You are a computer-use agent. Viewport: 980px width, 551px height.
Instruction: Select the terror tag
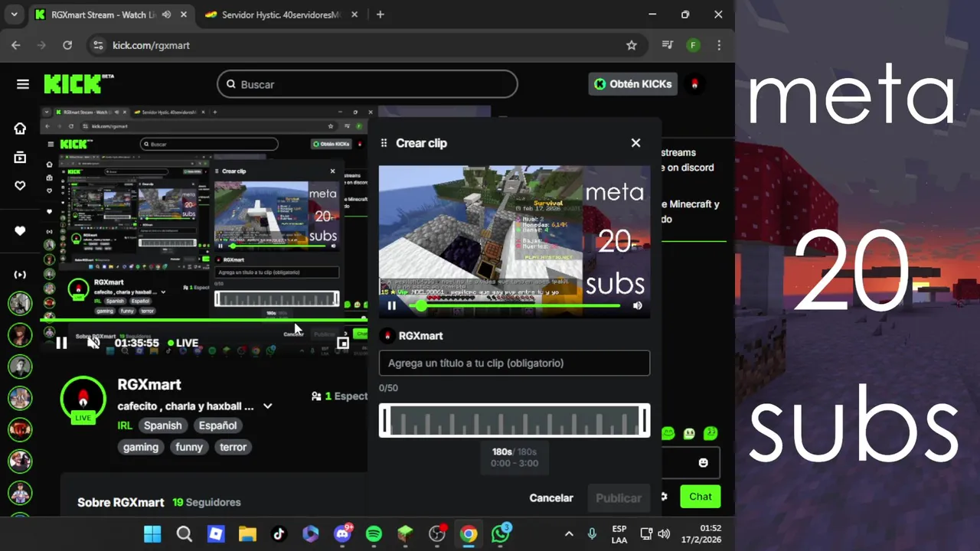(234, 447)
